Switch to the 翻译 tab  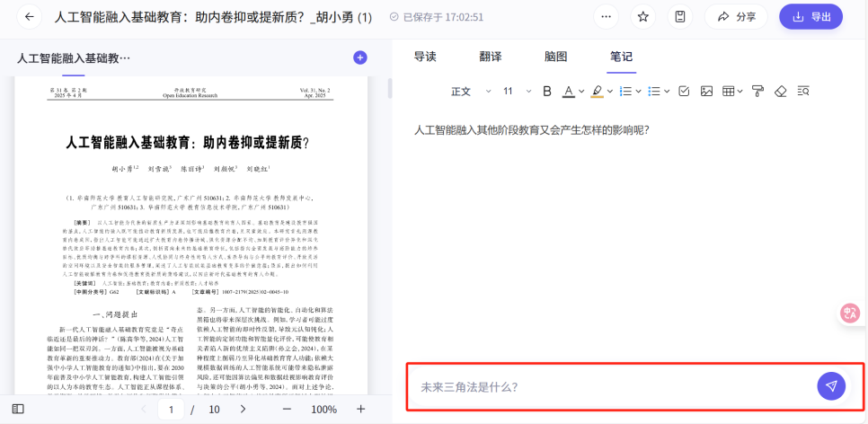tap(491, 57)
